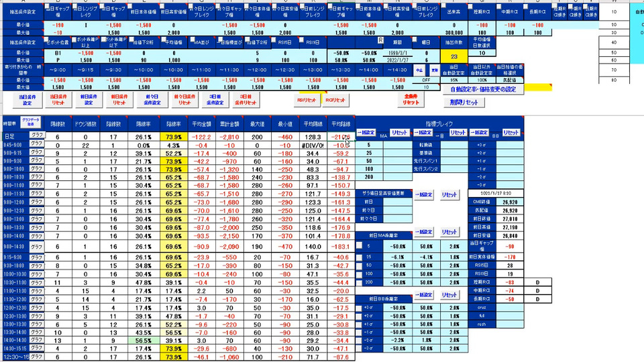Select the green 56.5% 陽線率 cell
This screenshot has width=644, height=362.
tap(144, 341)
